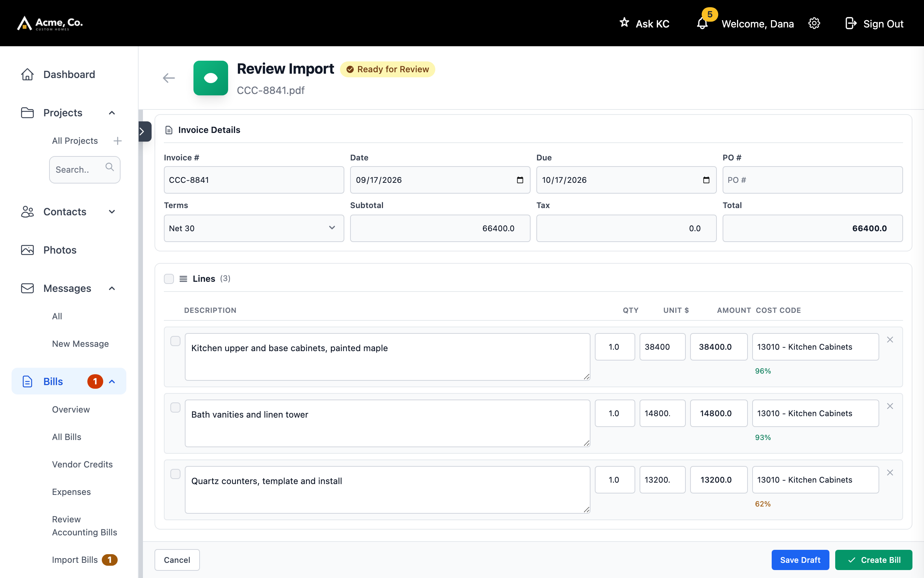Go to Vendor Credits
The width and height of the screenshot is (924, 578).
[x=82, y=465]
